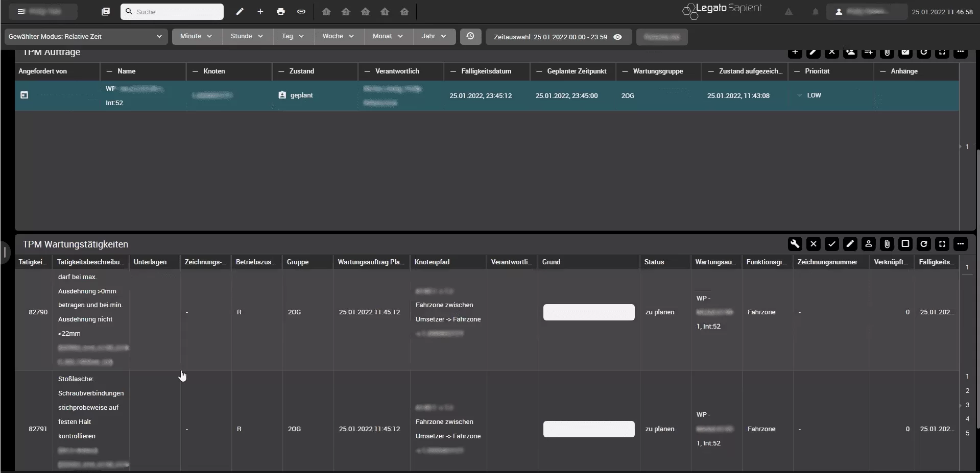Click person assign icon in Wartungstätigkeiten toolbar

tap(869, 244)
